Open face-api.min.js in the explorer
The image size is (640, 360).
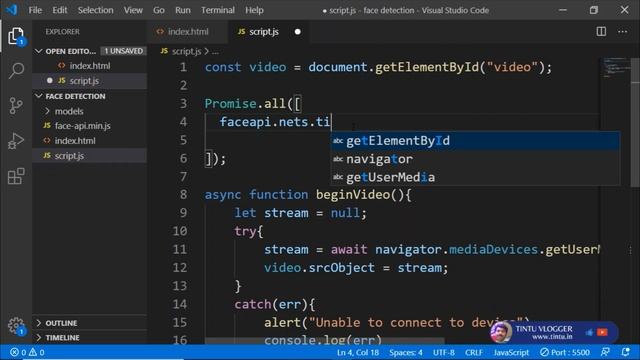point(90,126)
